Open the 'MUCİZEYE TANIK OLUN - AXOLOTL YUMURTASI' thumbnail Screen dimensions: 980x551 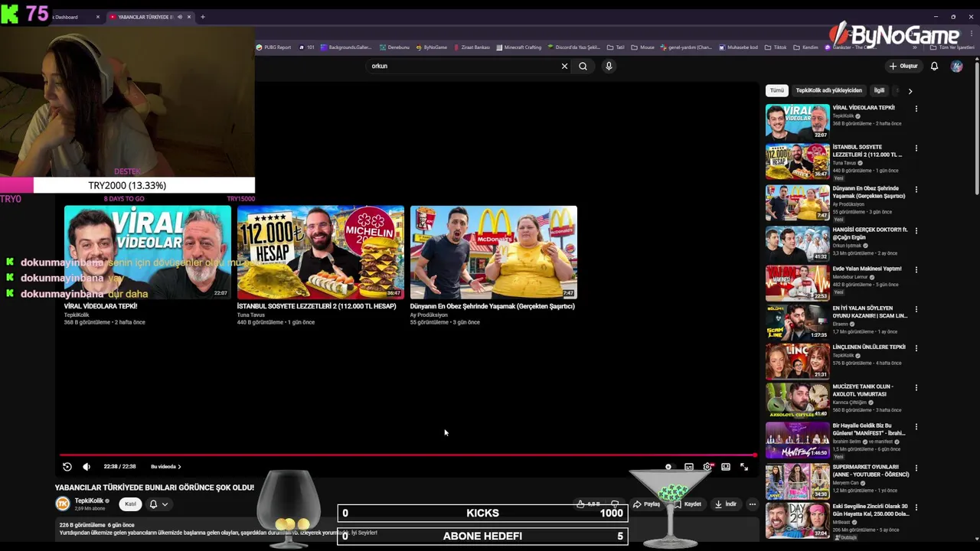(797, 400)
